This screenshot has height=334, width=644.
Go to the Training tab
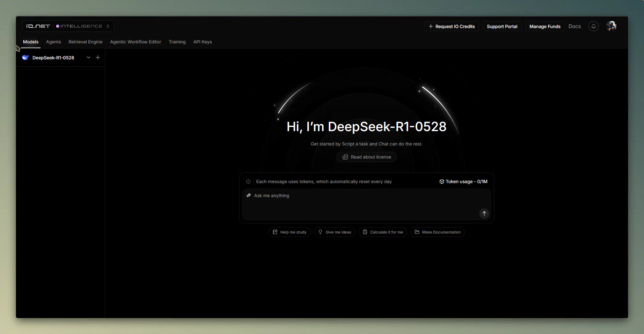tap(177, 42)
